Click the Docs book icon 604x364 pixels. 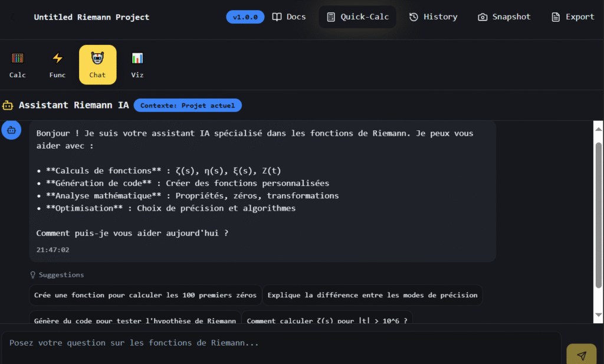(277, 17)
